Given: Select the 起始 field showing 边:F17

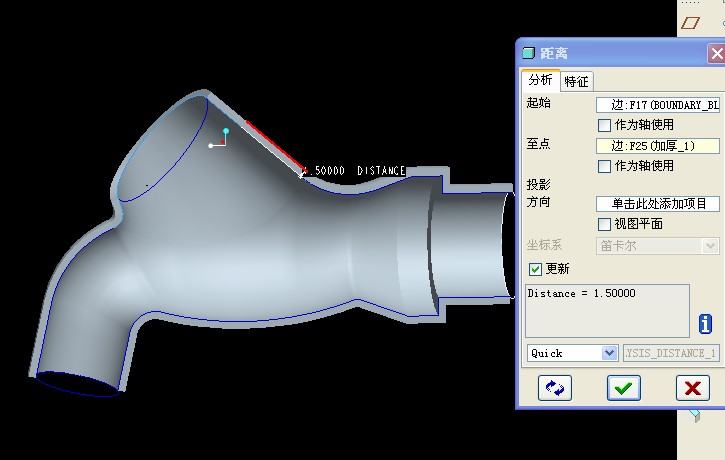Looking at the screenshot, I should 657,105.
